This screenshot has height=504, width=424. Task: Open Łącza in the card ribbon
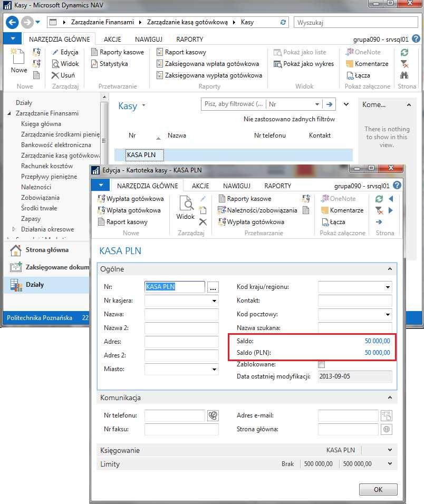333,222
